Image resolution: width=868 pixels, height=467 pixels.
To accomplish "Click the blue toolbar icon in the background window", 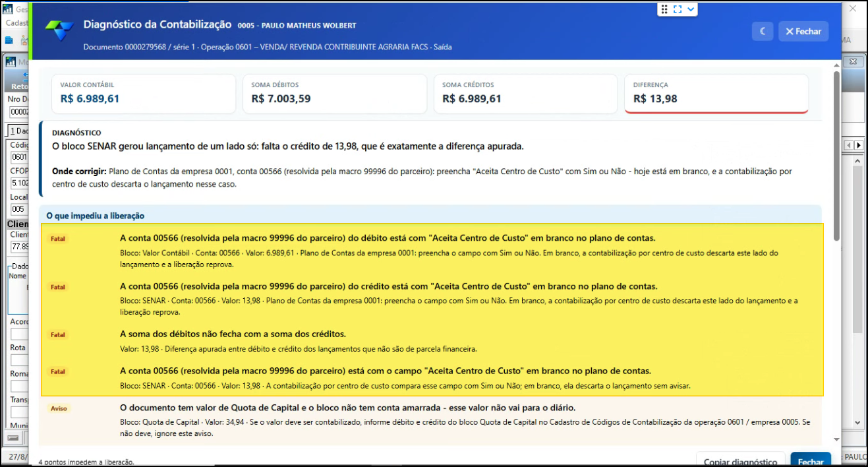I will (x=9, y=40).
